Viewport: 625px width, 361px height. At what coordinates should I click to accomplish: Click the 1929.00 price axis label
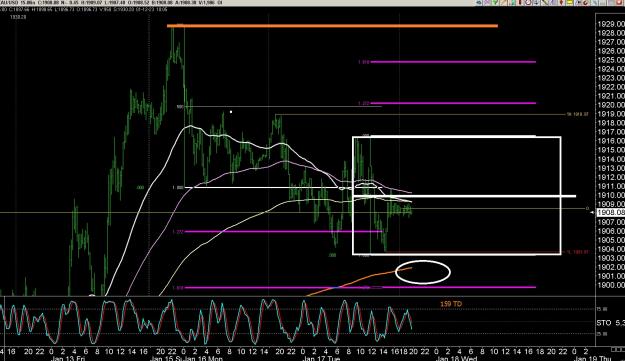click(x=611, y=24)
